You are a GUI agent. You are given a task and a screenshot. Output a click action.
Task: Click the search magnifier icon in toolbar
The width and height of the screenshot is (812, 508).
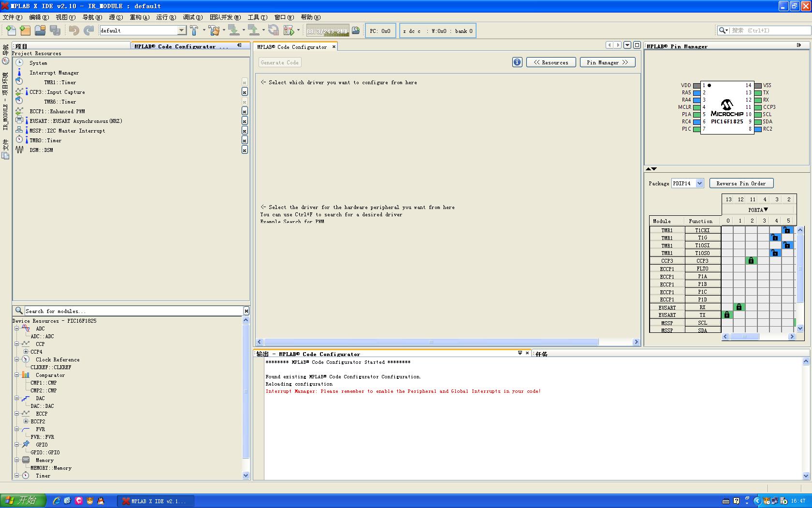tap(723, 30)
